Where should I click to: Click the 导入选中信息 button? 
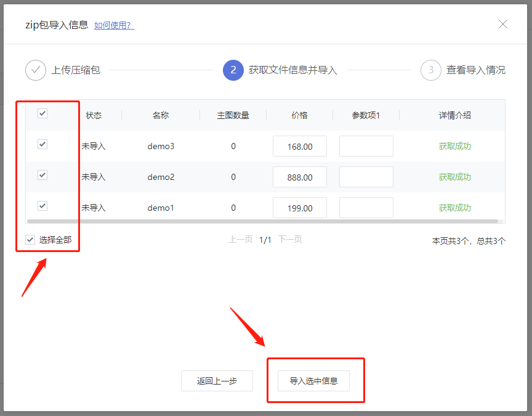(315, 381)
